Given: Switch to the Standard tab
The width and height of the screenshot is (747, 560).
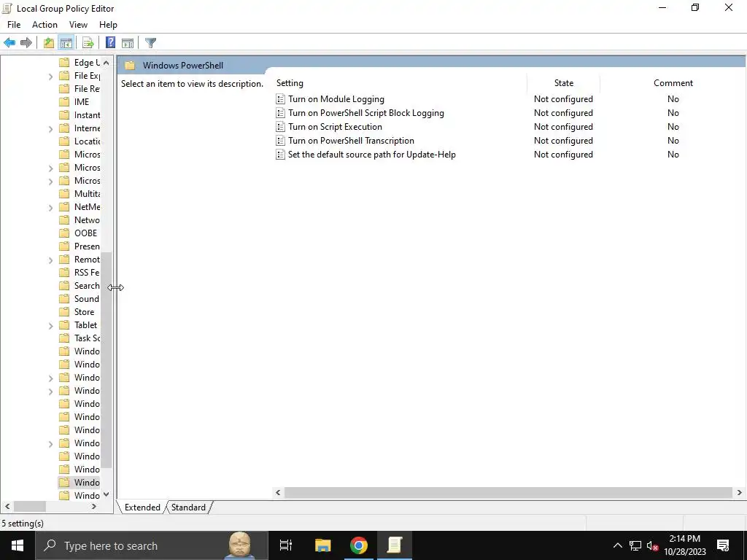Looking at the screenshot, I should coord(189,507).
